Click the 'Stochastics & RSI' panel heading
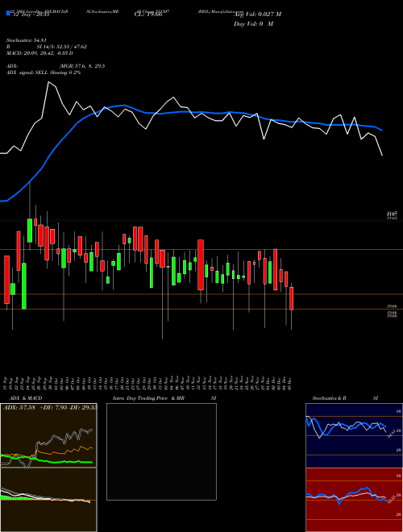403x532 pixels. tap(345, 398)
